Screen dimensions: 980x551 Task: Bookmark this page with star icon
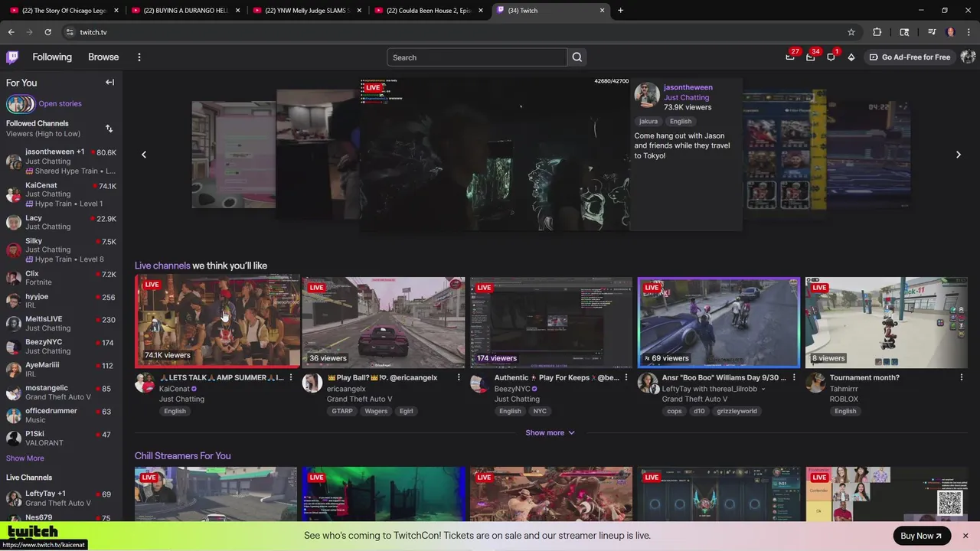coord(851,32)
